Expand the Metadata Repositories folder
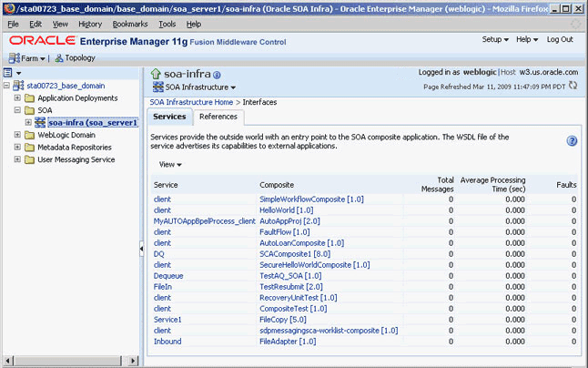588x368 pixels. [x=17, y=147]
